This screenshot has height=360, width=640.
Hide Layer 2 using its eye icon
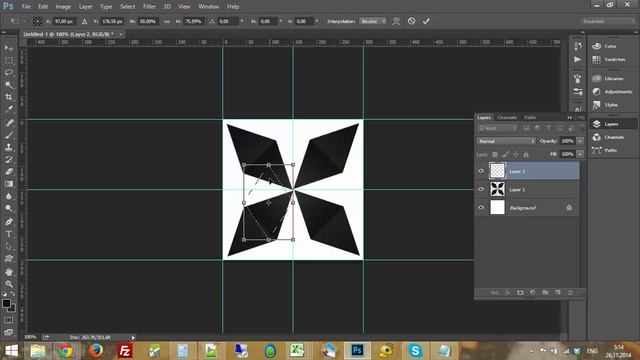pyautogui.click(x=481, y=171)
